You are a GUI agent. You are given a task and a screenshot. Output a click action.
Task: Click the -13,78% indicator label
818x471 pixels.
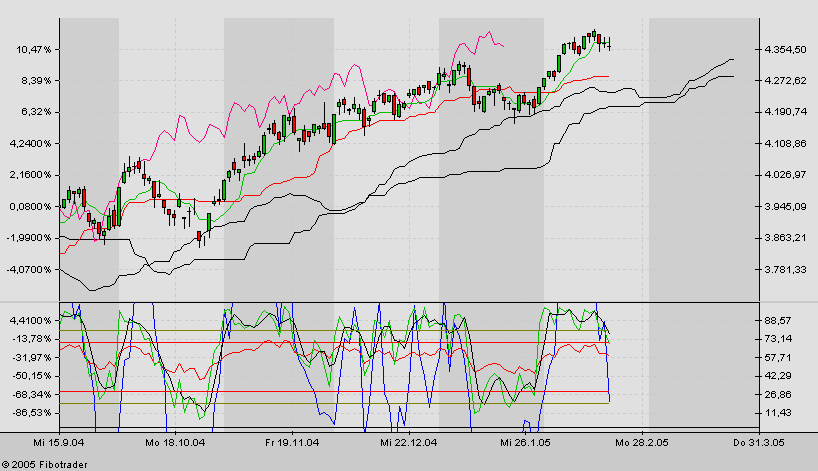coord(31,339)
